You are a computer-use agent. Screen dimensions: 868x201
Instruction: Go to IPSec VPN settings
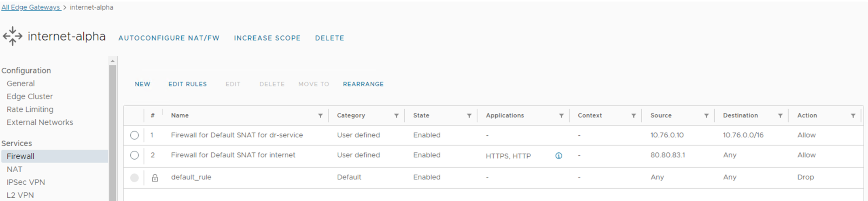(x=25, y=182)
